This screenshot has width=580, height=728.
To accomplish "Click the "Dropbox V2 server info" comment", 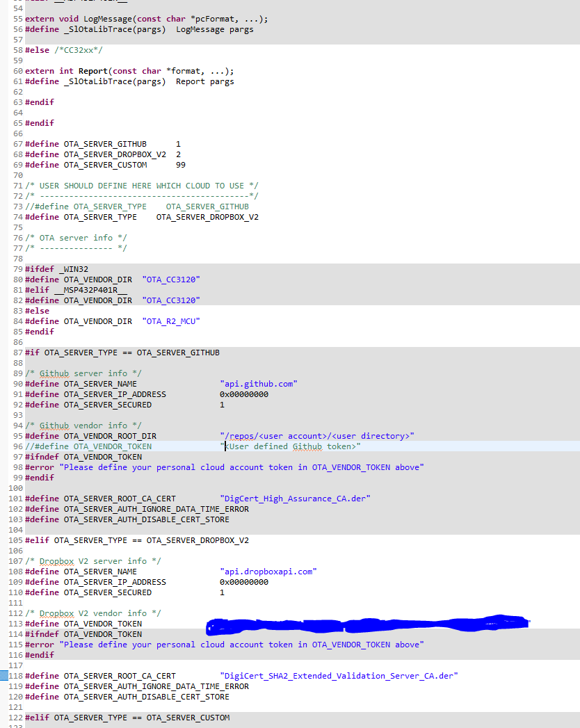I will tap(93, 561).
